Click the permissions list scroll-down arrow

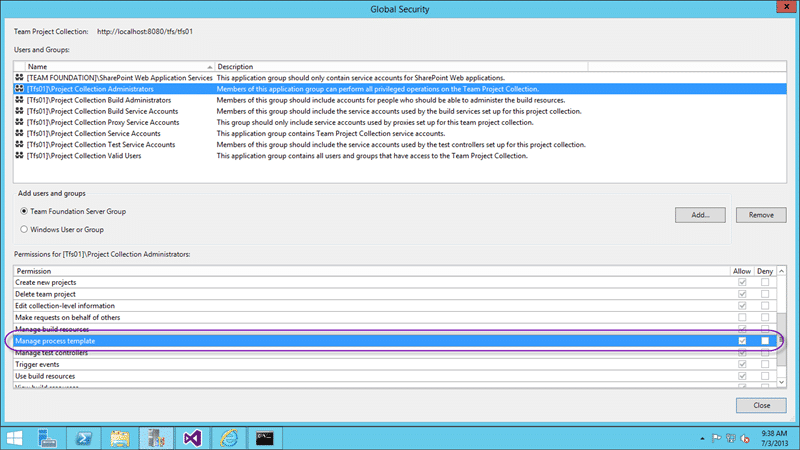[x=781, y=382]
